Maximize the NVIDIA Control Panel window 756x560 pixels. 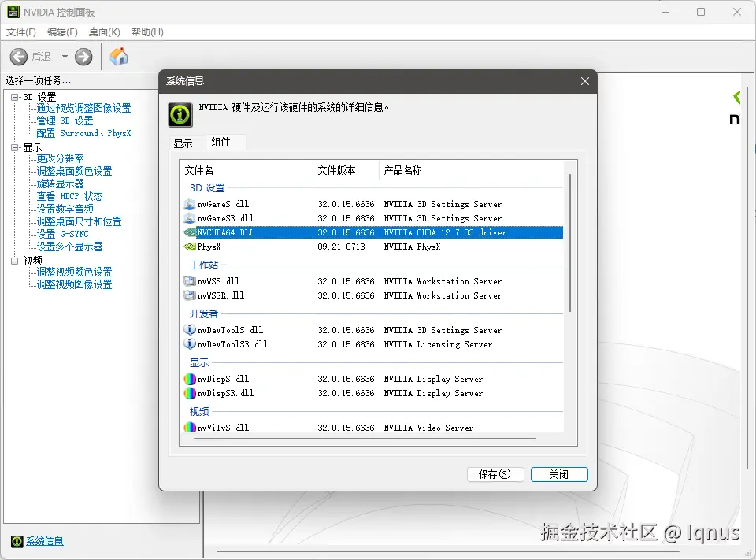pyautogui.click(x=701, y=12)
